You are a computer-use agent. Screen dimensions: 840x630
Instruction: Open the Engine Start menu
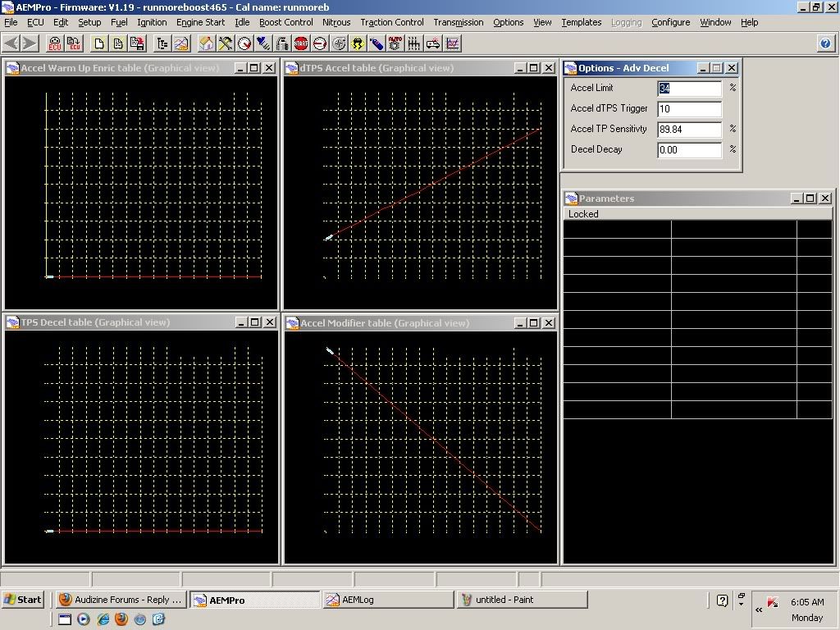200,22
